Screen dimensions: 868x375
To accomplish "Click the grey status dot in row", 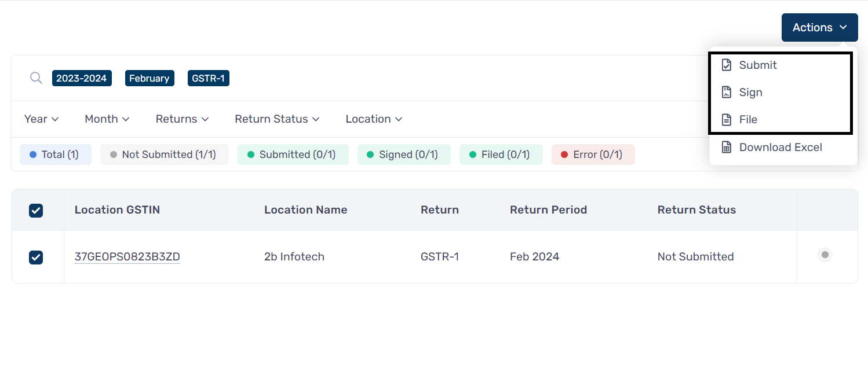I will coord(825,255).
